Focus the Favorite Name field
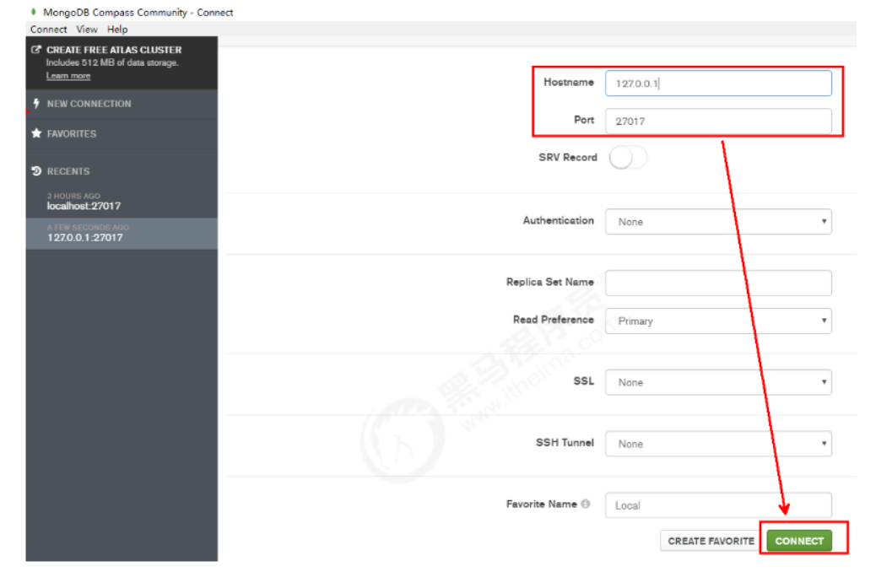 tap(718, 505)
